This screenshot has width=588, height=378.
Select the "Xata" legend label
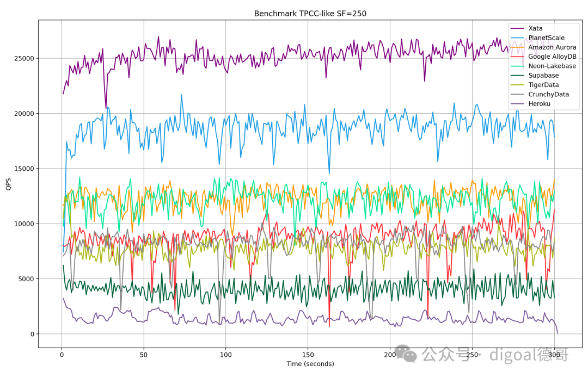[x=535, y=28]
